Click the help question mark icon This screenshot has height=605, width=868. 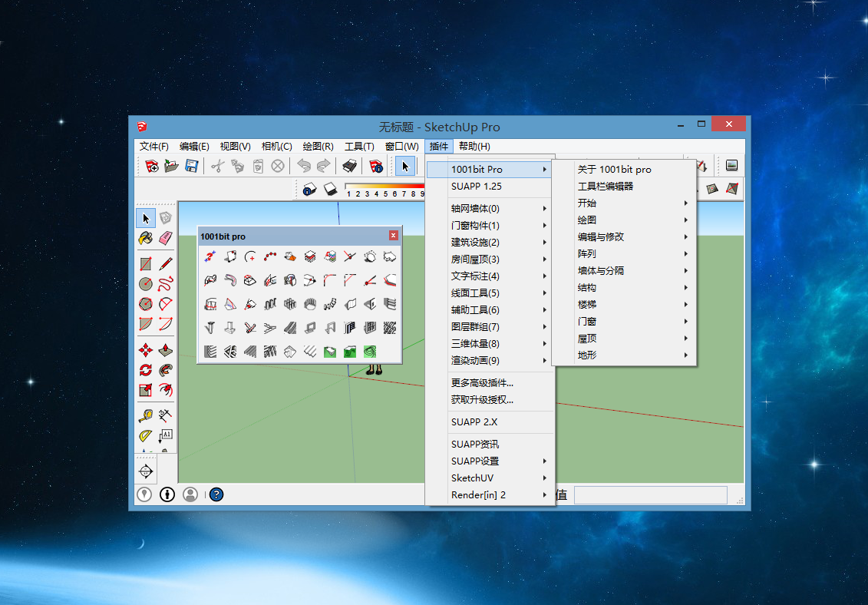(x=216, y=494)
